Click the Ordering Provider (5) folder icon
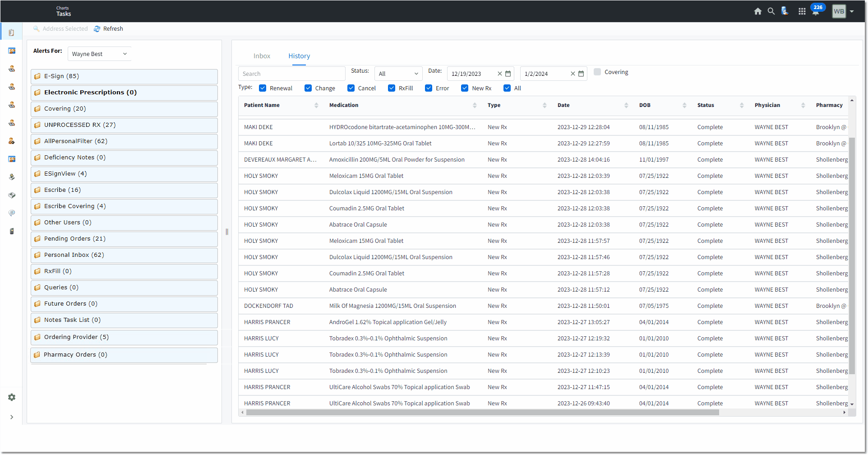Screen dimensions: 868x455 (37, 337)
